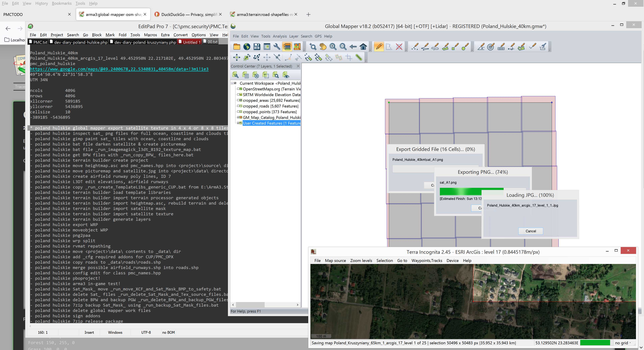Select the cropped_roads layer row
Viewport: 644px width, 350px height.
tap(271, 106)
